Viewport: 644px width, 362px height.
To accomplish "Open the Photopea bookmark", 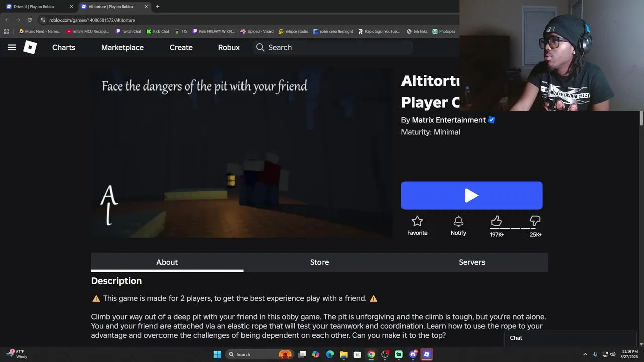I will coord(444,31).
